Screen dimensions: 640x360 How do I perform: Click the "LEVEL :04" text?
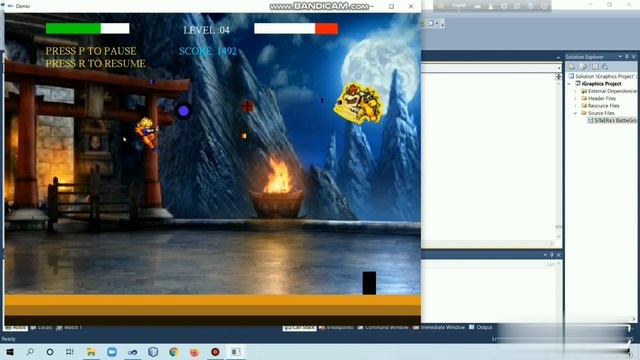coord(207,30)
